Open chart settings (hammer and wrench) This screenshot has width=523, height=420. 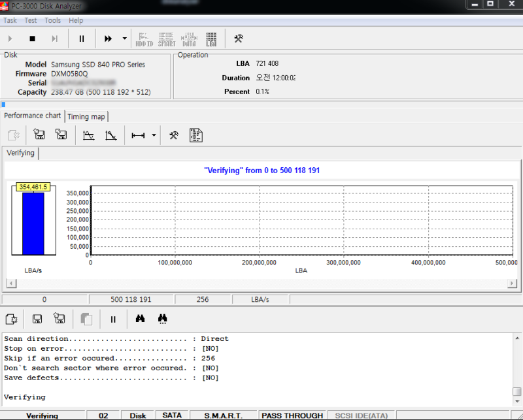click(x=174, y=135)
